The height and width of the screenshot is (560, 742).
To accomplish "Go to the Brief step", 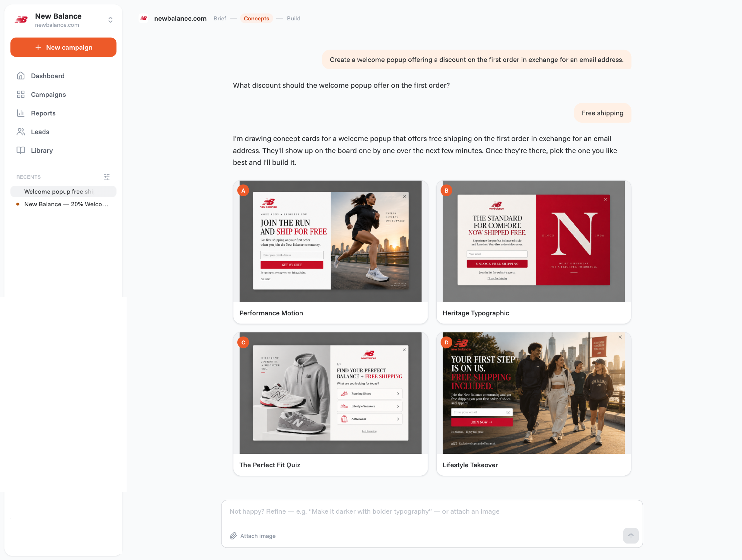I will 220,18.
